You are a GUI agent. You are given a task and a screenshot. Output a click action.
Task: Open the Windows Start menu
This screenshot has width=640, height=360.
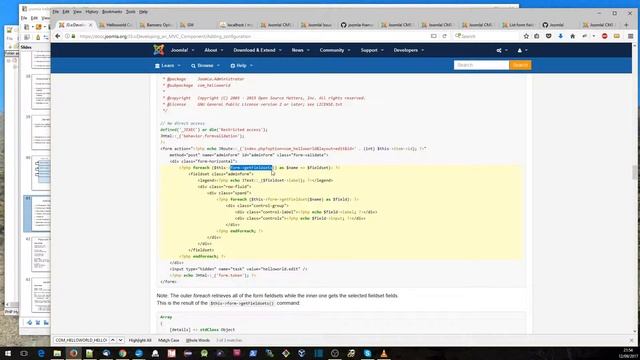pyautogui.click(x=8, y=353)
